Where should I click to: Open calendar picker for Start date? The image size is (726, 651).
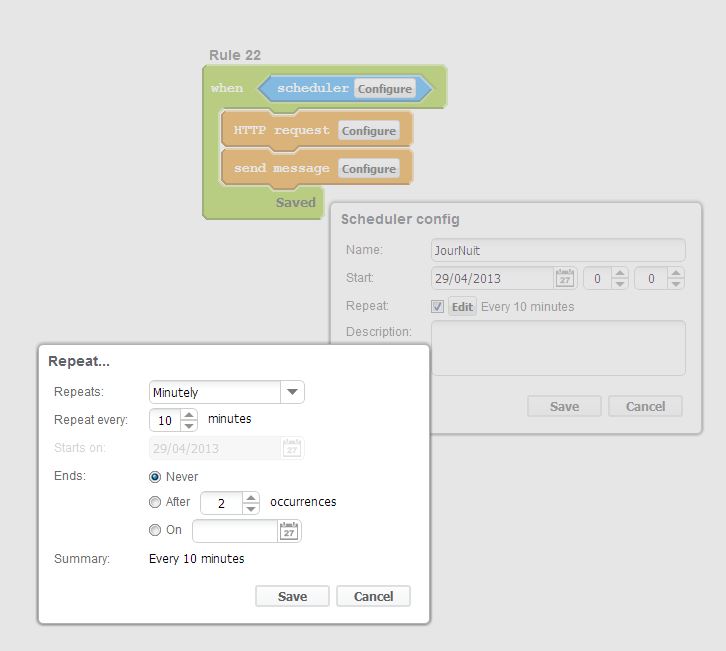[x=565, y=278]
